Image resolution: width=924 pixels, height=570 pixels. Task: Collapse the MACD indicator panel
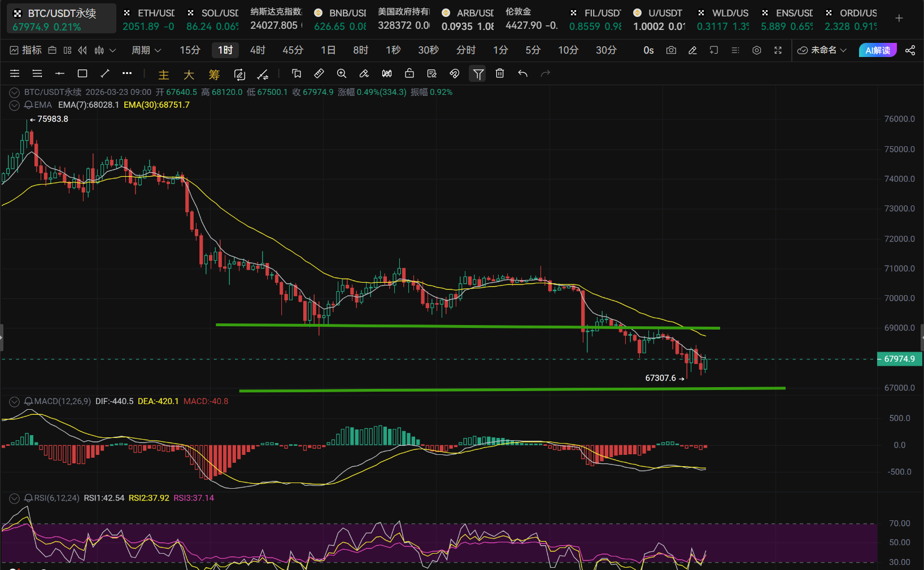(14, 401)
